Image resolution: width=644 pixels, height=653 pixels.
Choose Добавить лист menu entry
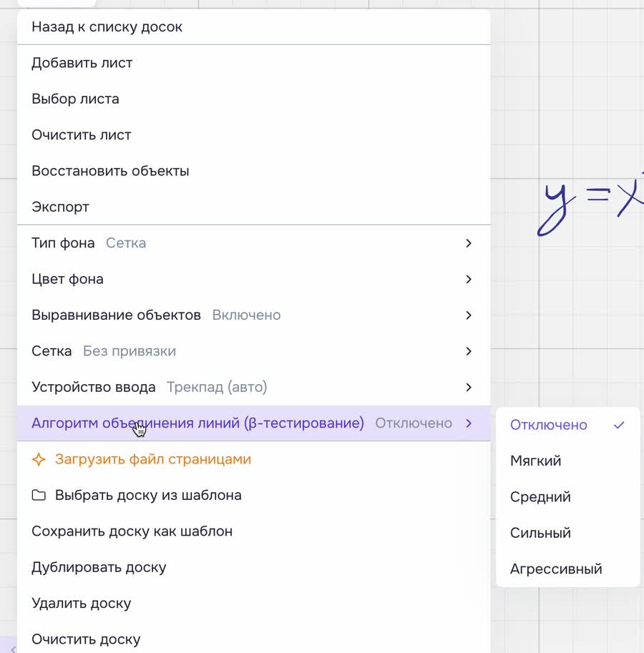point(254,63)
